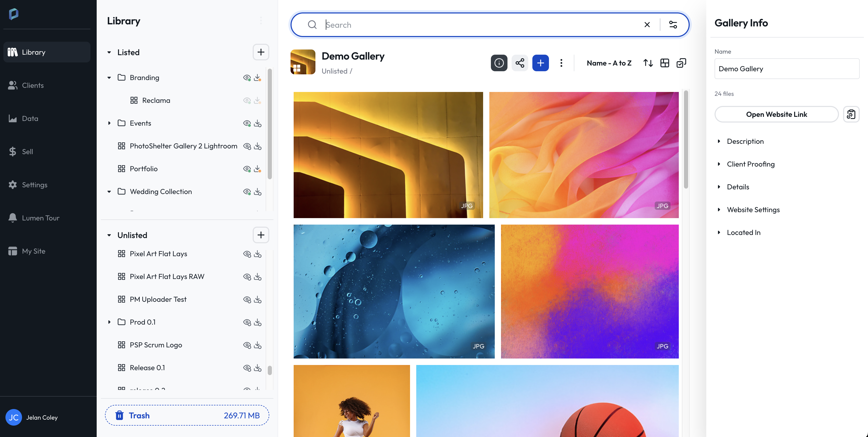Toggle visibility for Portfolio gallery
This screenshot has width=868, height=437.
point(247,169)
